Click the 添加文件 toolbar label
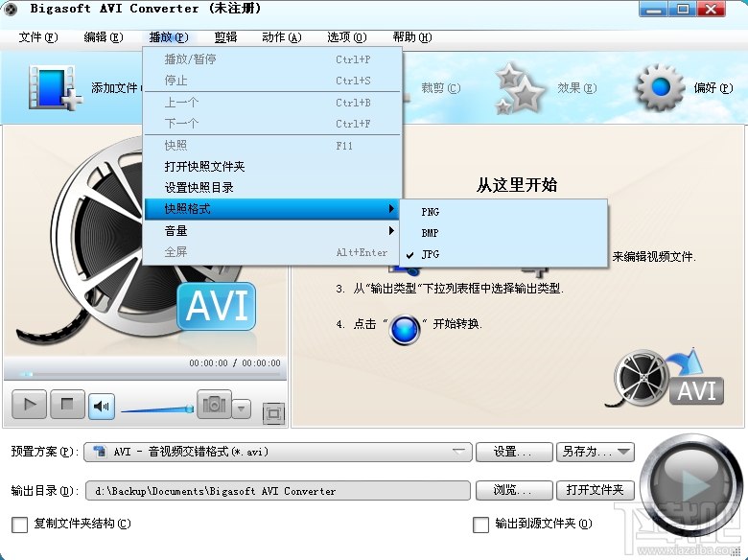Screen dimensions: 748x560 point(115,88)
